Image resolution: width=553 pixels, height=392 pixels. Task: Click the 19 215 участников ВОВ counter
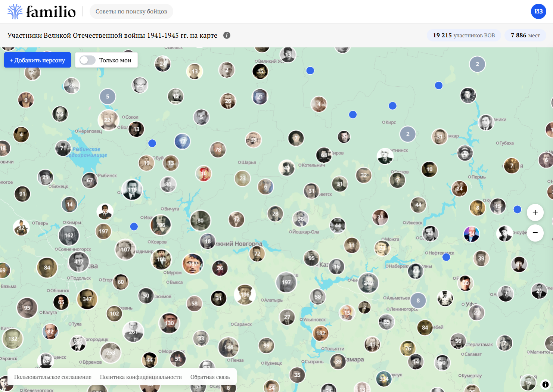click(x=464, y=35)
